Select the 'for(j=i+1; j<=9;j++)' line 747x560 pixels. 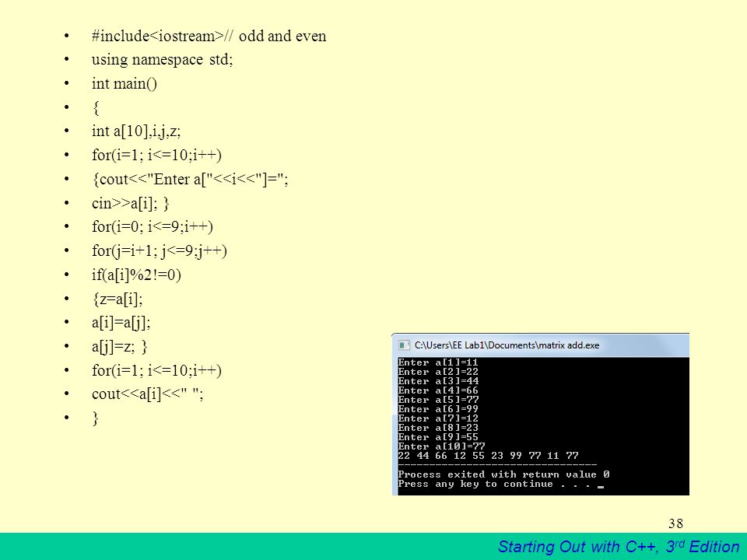coord(160,251)
